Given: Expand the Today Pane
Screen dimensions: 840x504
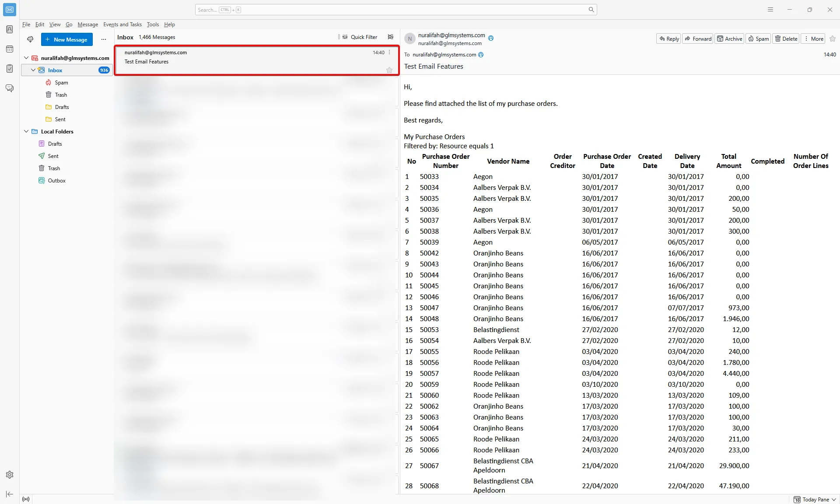Looking at the screenshot, I should click(x=815, y=499).
